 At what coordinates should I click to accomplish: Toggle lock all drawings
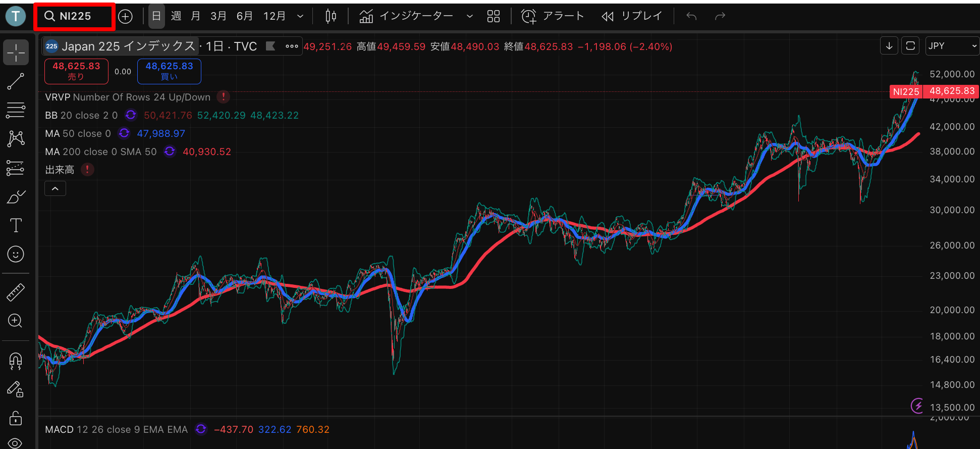pos(16,418)
